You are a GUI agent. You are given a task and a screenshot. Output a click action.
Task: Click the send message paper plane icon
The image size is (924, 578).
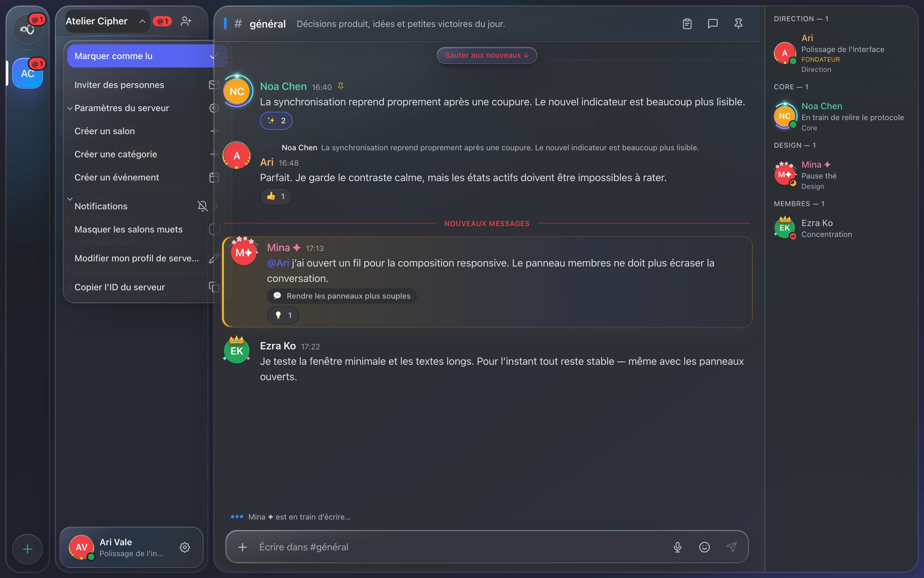[731, 547]
